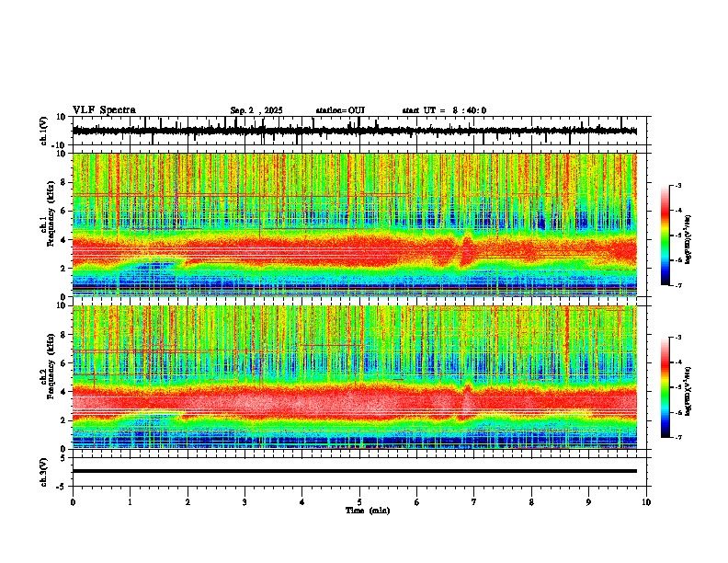Click the "8" kHz tick on ch.1 frequency axis

pyautogui.click(x=64, y=182)
